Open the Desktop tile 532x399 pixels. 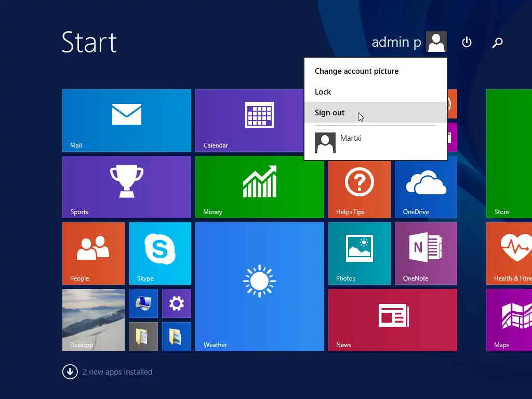pyautogui.click(x=94, y=320)
